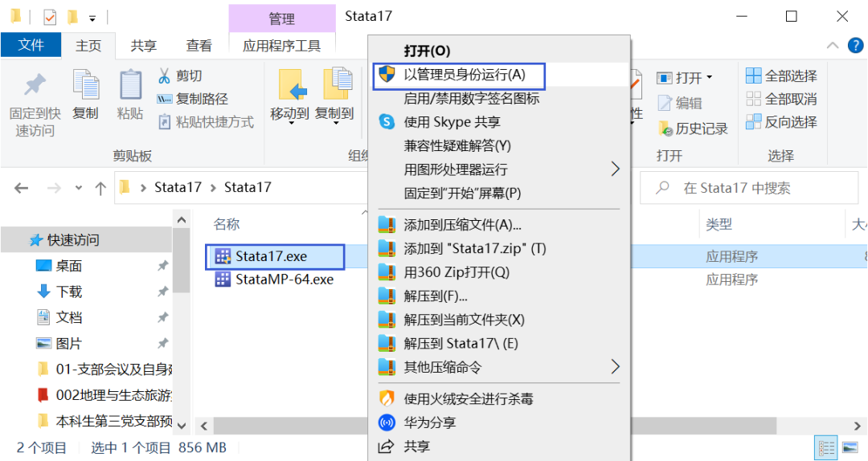Switch to the Share ribbon tab
Screen dimensions: 868x461
click(x=143, y=46)
